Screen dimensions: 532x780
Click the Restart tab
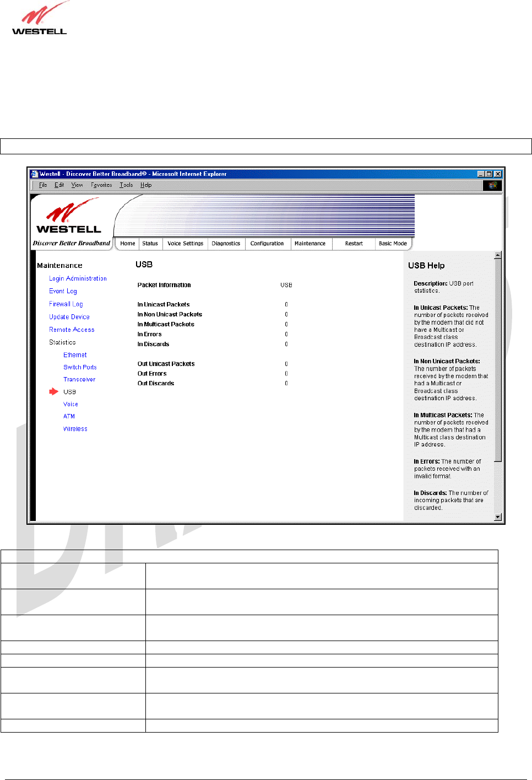tap(354, 244)
